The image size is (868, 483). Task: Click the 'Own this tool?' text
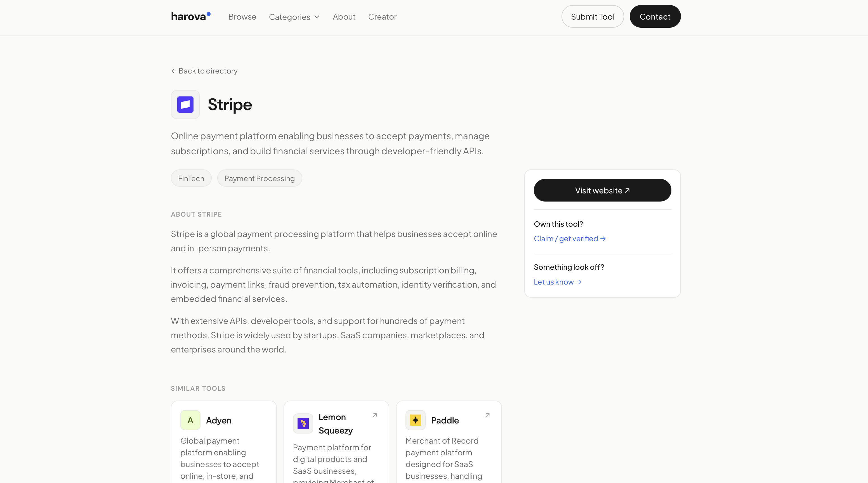pos(558,224)
